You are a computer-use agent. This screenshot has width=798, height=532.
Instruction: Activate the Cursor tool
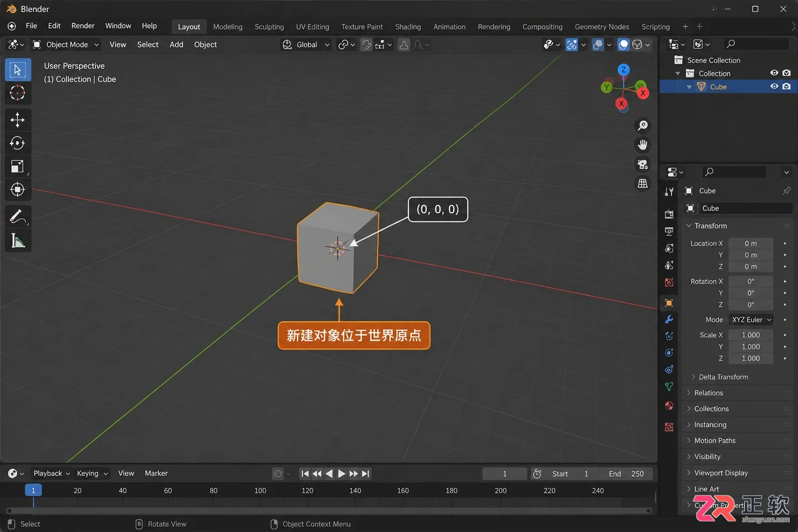18,93
